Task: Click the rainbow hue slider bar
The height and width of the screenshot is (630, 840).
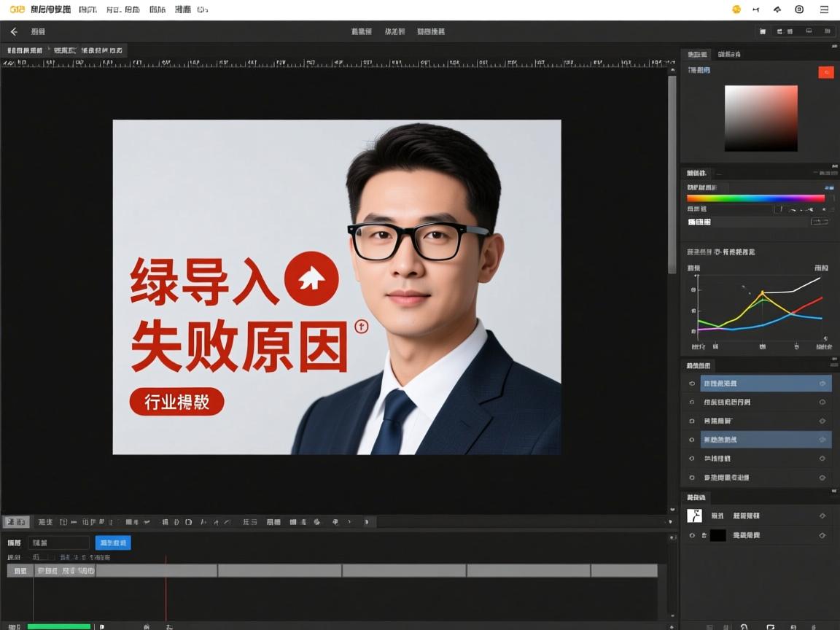Action: (755, 198)
